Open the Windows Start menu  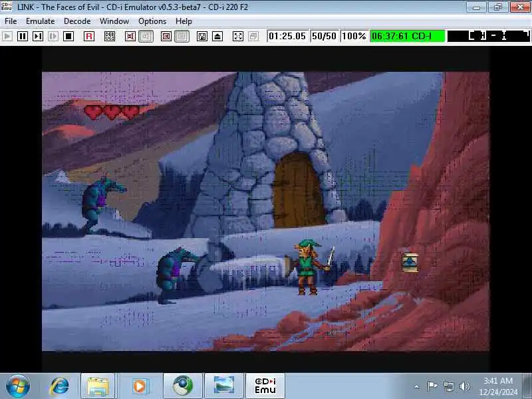(18, 386)
